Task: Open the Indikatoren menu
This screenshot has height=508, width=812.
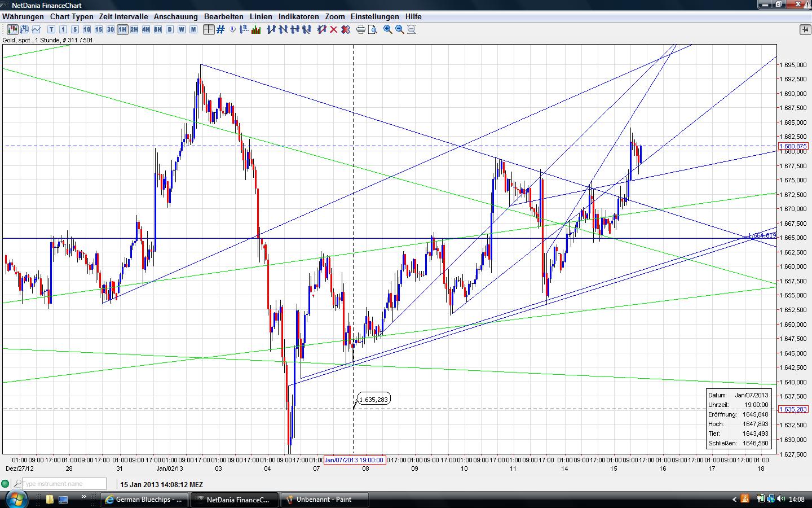Action: 298,16
